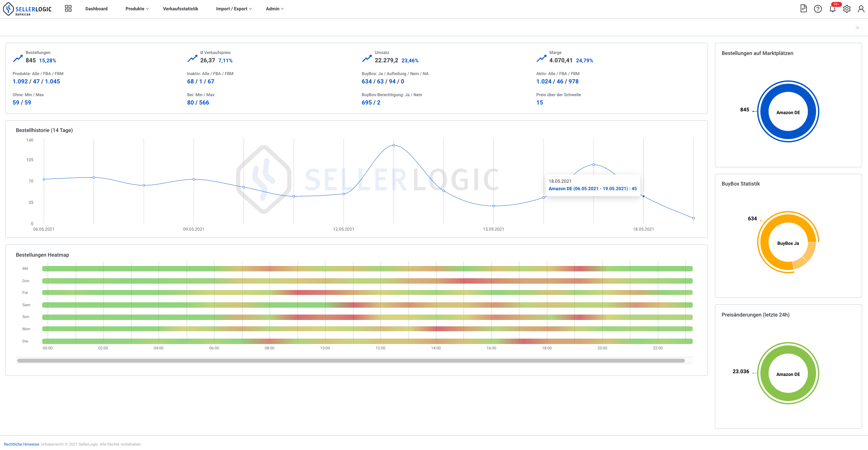This screenshot has height=450, width=868.
Task: Click the 18.05.2021 chart data point
Action: (643, 196)
